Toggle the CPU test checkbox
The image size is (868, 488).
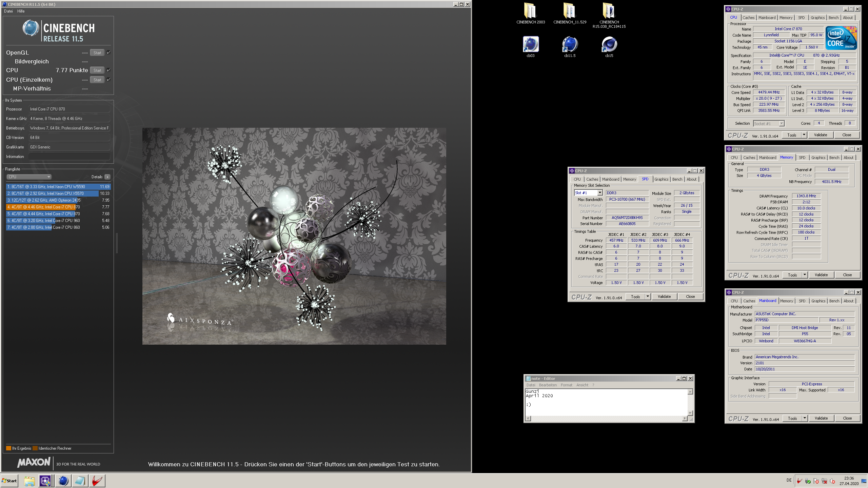108,70
